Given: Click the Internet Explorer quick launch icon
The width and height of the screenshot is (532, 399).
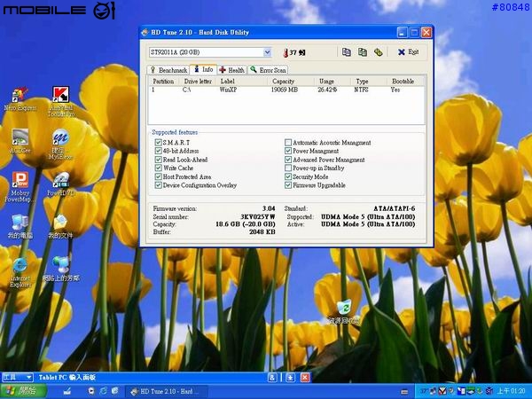Looking at the screenshot, I should point(104,391).
